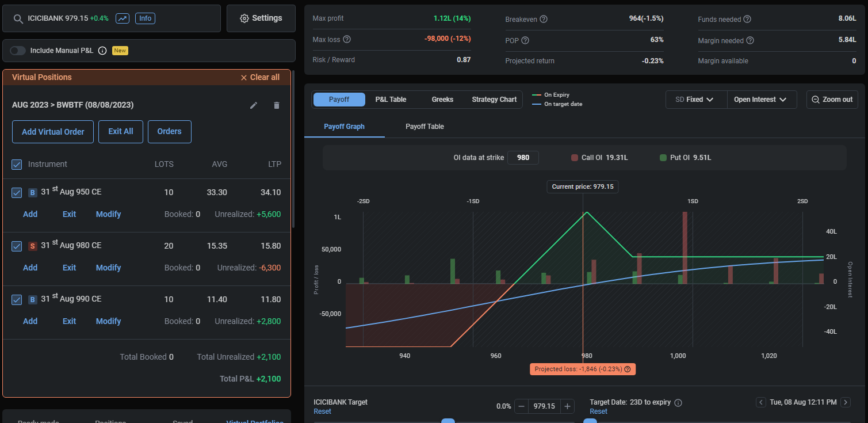Toggle the select-all Instrument checkbox
This screenshot has height=423, width=868.
coord(17,165)
